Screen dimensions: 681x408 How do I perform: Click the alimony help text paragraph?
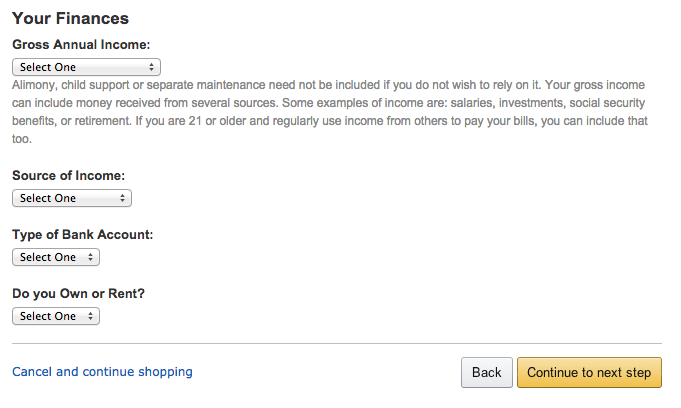[x=330, y=112]
